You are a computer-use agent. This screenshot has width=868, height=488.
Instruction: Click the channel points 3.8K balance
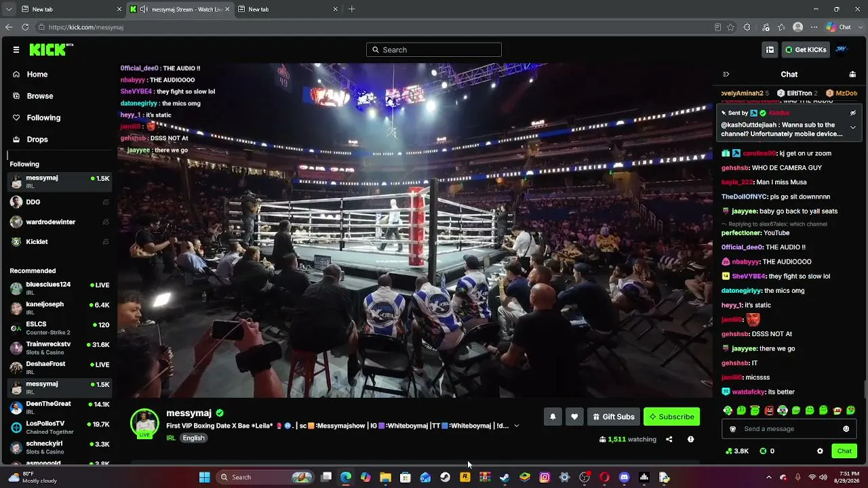(737, 451)
